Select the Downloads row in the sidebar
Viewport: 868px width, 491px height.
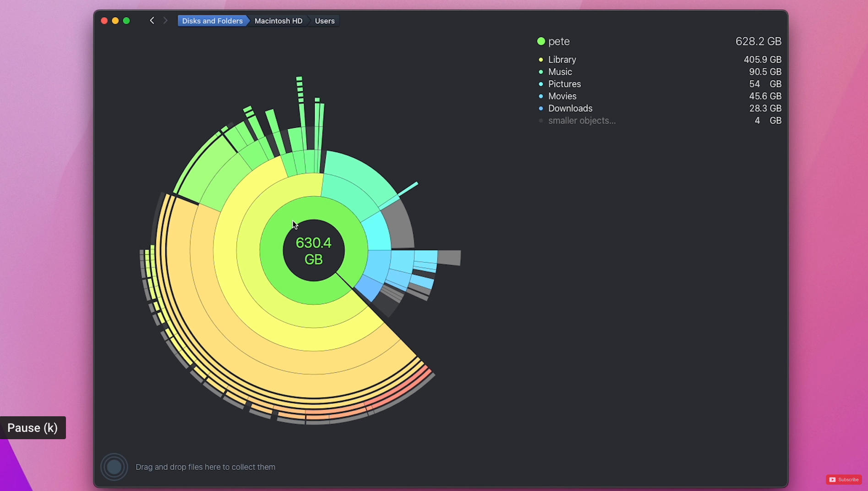pos(570,109)
